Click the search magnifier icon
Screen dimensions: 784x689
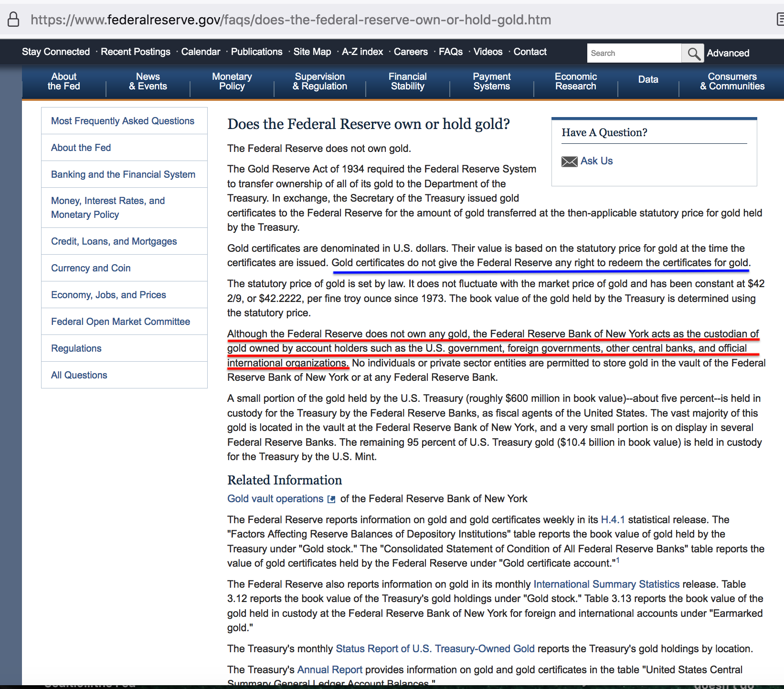tap(693, 53)
